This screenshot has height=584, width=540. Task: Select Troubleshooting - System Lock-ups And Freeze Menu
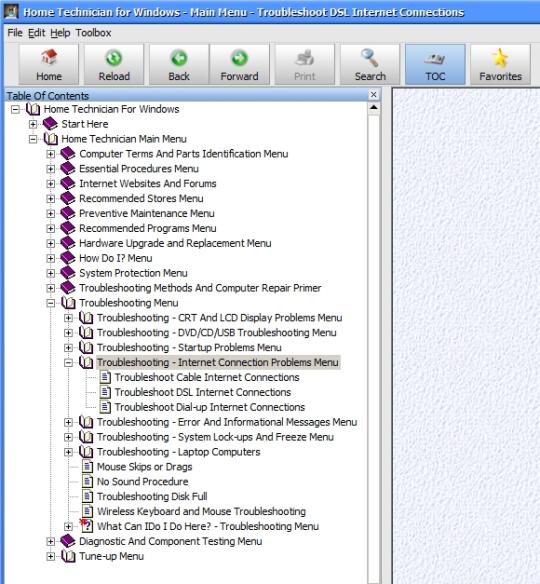pyautogui.click(x=215, y=437)
